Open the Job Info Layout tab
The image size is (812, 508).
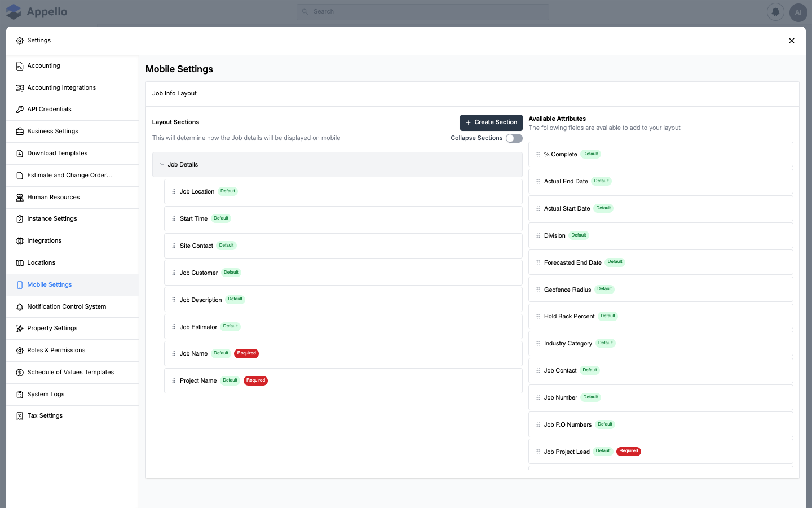pos(174,94)
